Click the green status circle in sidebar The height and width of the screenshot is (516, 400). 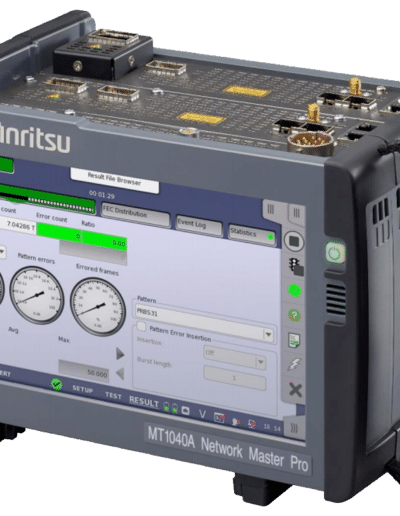(x=294, y=291)
